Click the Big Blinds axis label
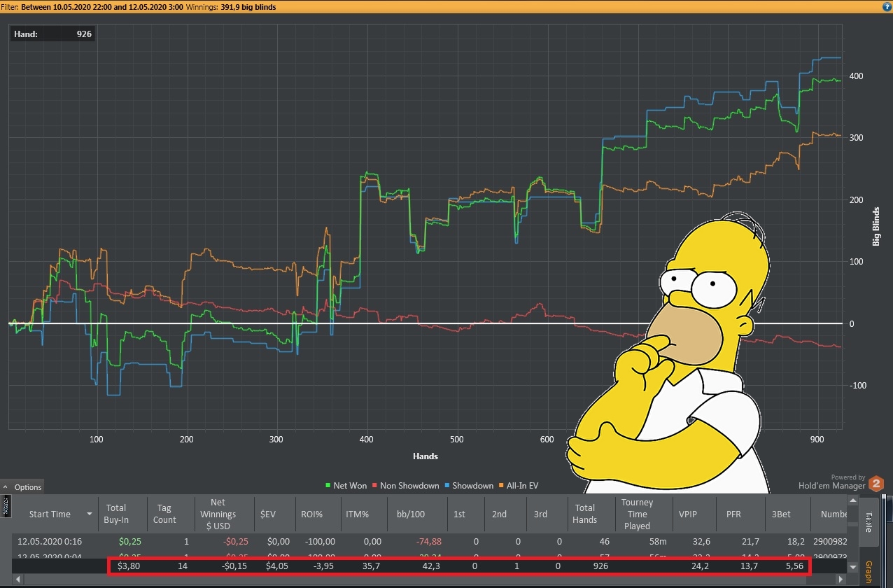The width and height of the screenshot is (893, 588). point(876,227)
